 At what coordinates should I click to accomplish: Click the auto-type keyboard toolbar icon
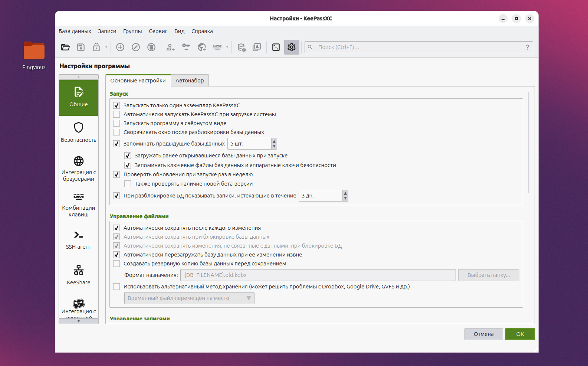(217, 47)
